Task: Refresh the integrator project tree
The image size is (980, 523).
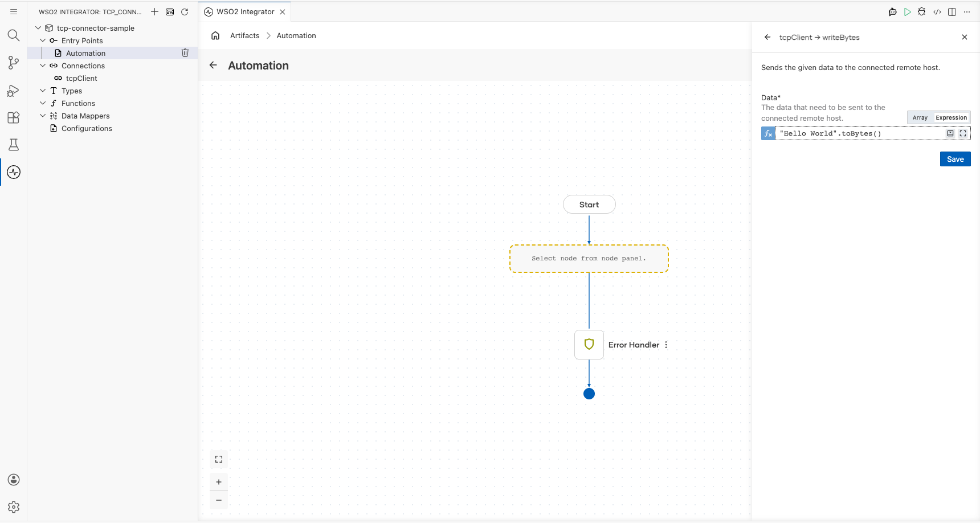Action: click(x=185, y=11)
